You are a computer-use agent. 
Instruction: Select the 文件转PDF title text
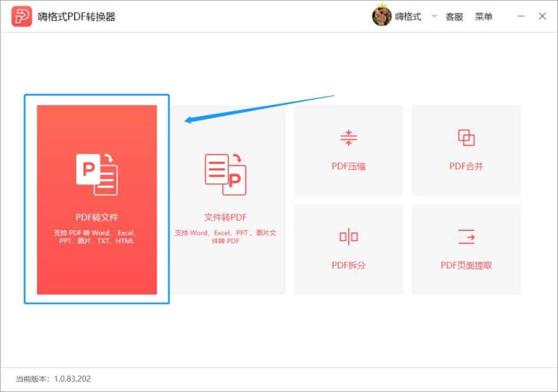tap(225, 217)
